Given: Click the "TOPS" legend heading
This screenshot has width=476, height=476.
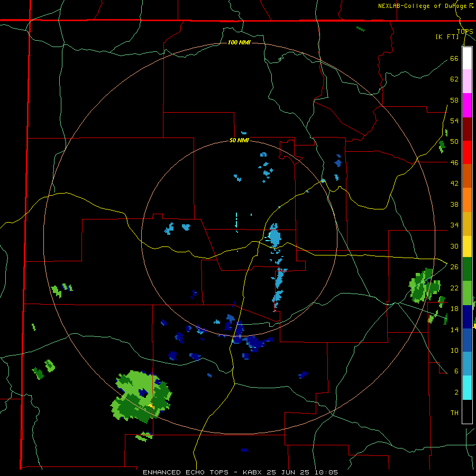Looking at the screenshot, I should (x=465, y=31).
